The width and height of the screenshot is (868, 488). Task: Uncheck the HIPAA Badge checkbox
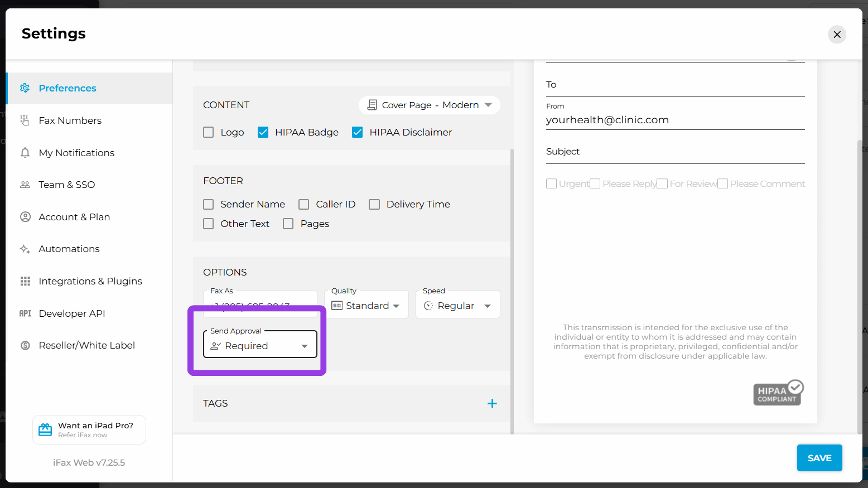point(263,132)
